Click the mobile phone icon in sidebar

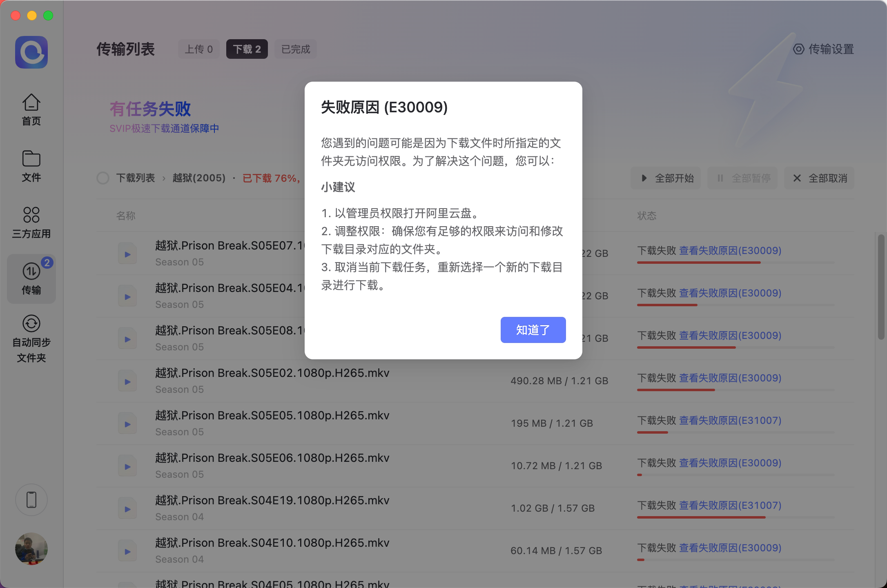(x=31, y=500)
